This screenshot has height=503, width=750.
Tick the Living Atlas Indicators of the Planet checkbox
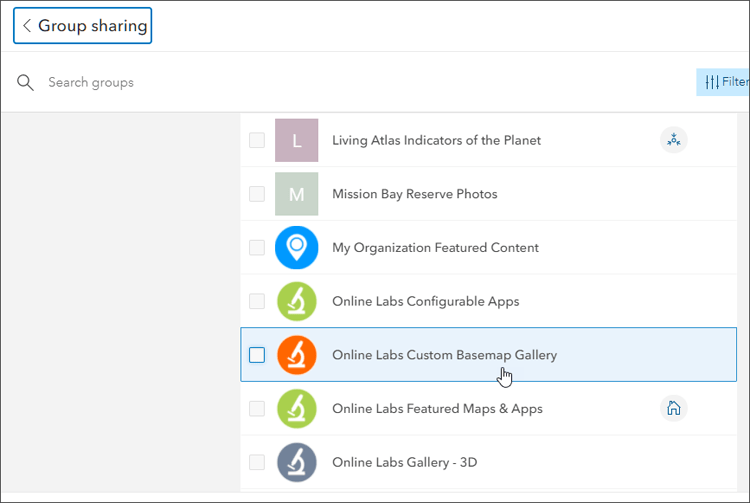click(257, 141)
